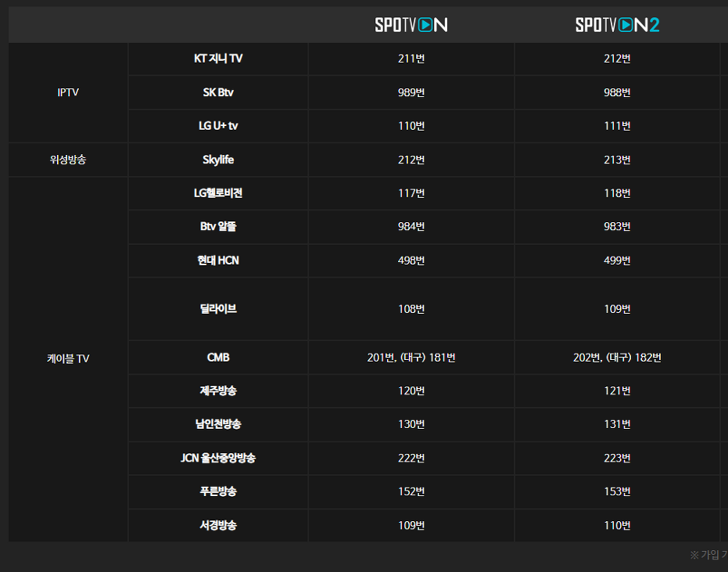Select LG U+ tv channel 111번
The height and width of the screenshot is (572, 728).
click(x=617, y=126)
